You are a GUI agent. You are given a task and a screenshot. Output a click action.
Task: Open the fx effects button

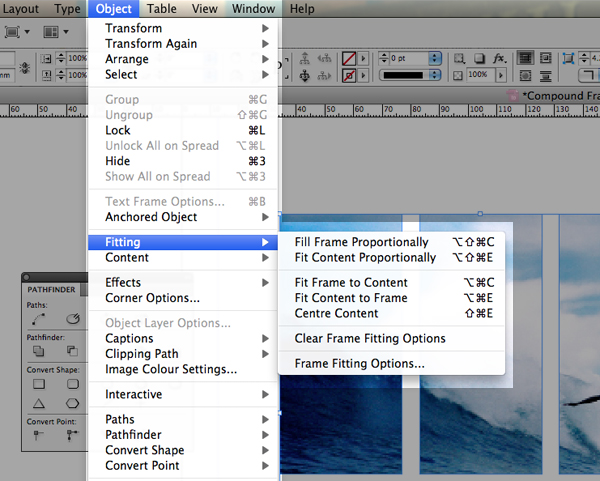(499, 59)
